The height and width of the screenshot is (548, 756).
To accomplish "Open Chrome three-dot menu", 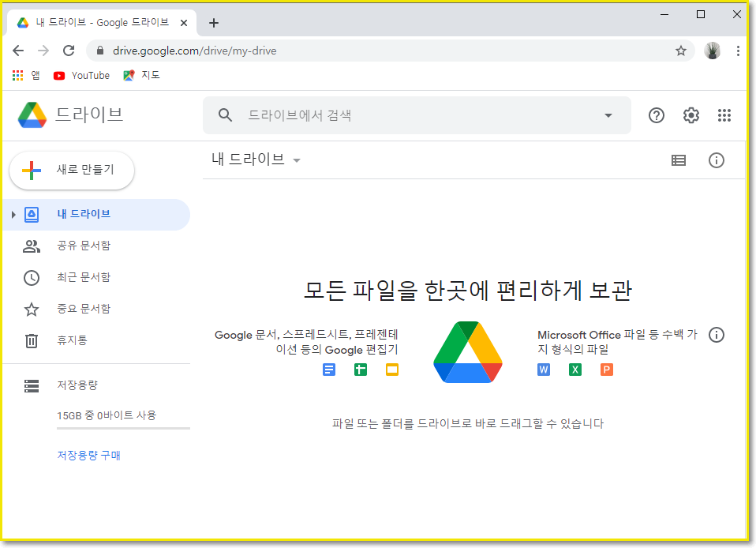I will pyautogui.click(x=738, y=51).
